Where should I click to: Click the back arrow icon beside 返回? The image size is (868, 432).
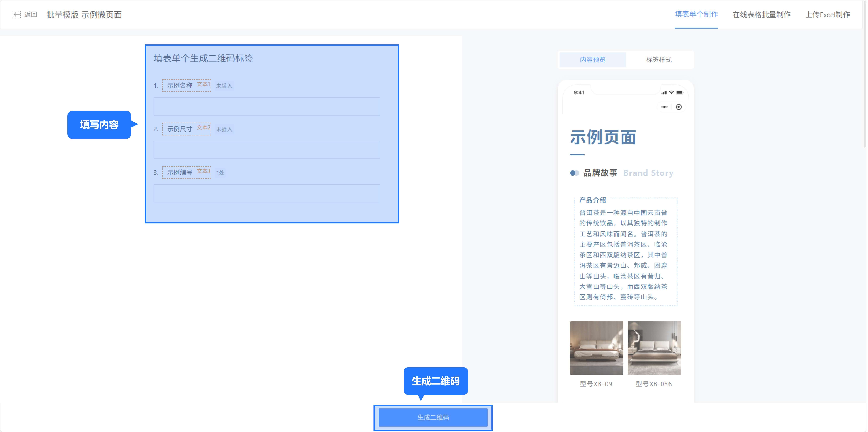tap(17, 15)
